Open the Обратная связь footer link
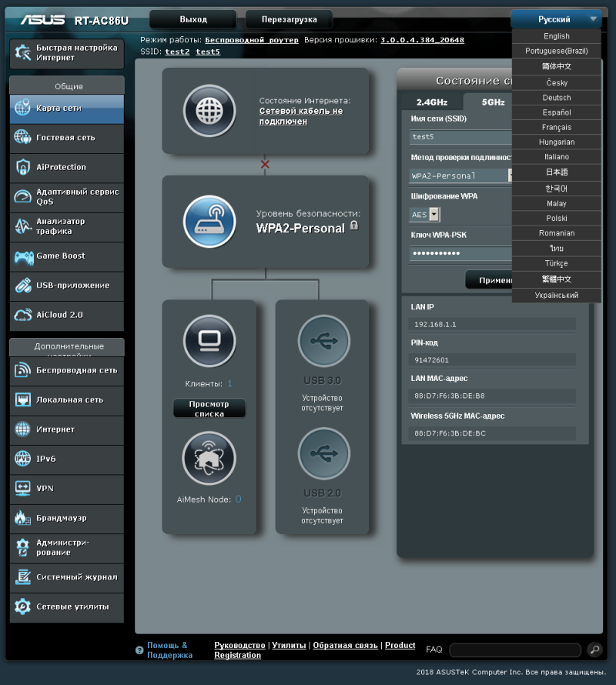 pyautogui.click(x=346, y=645)
